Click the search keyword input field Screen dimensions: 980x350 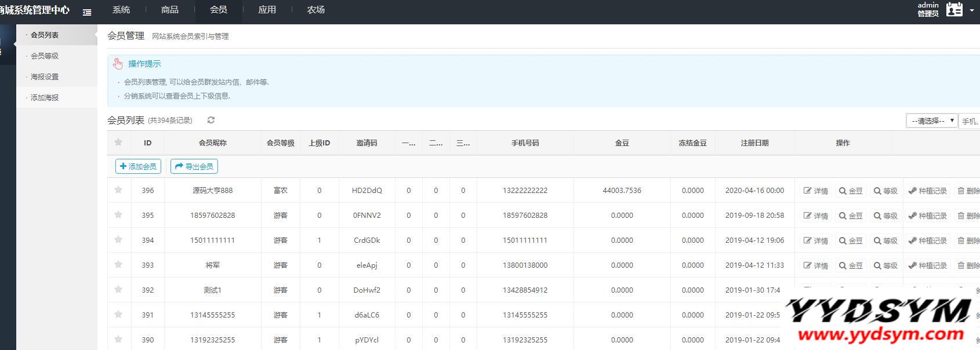(x=970, y=121)
